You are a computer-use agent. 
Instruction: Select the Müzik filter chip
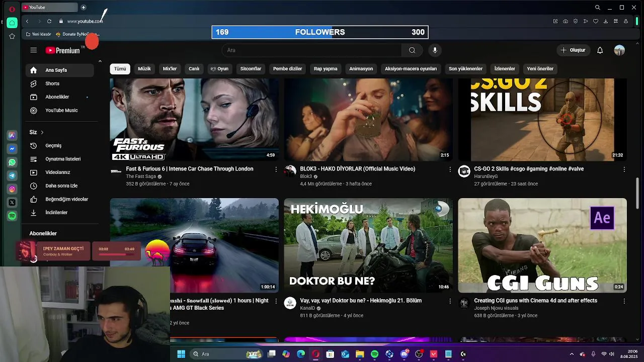pos(144,69)
